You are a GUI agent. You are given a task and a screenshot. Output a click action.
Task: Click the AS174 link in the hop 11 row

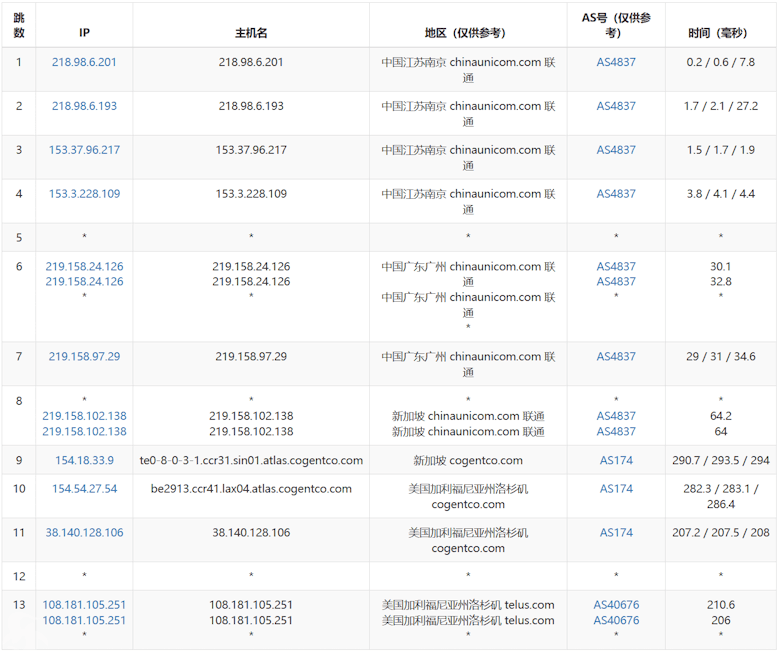616,533
